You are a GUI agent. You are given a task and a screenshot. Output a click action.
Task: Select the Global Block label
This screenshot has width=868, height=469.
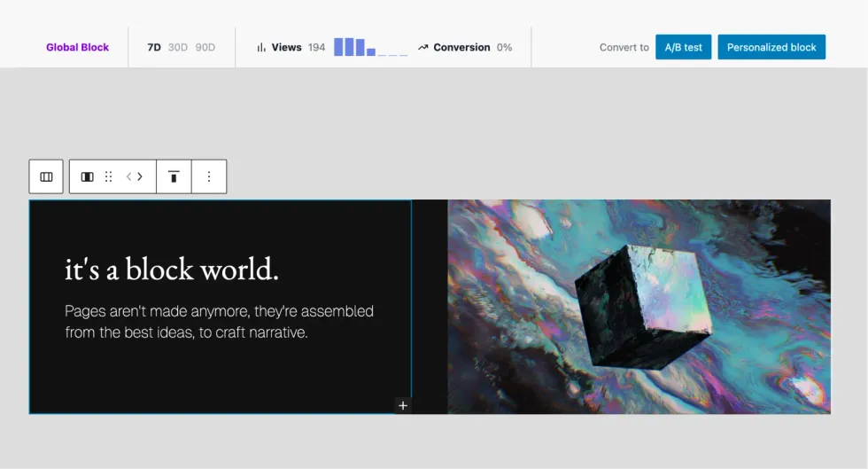77,48
